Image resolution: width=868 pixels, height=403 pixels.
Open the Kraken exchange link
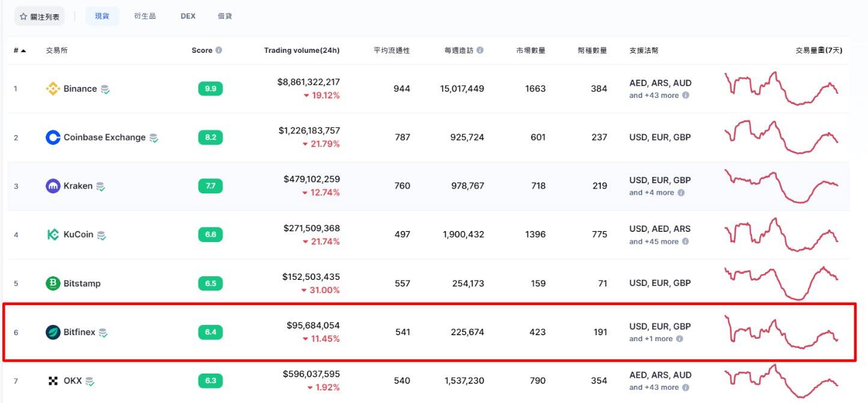pos(78,186)
